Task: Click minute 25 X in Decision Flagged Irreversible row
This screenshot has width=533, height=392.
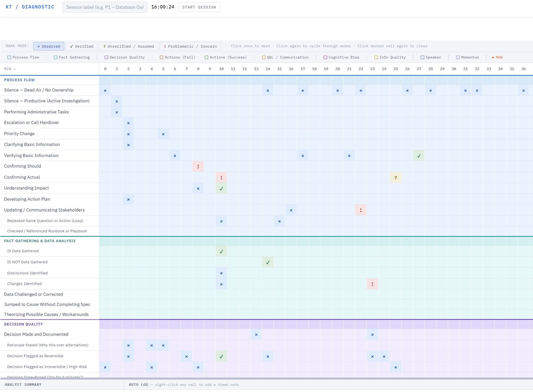Action: (395, 367)
